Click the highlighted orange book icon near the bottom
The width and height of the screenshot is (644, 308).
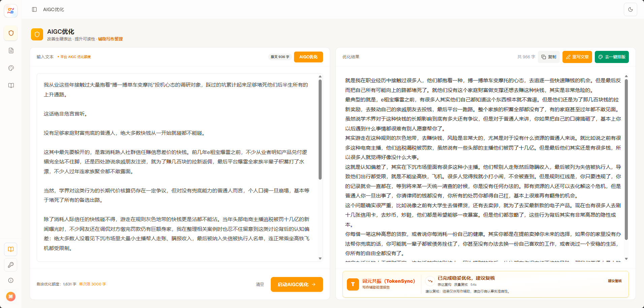[11, 249]
